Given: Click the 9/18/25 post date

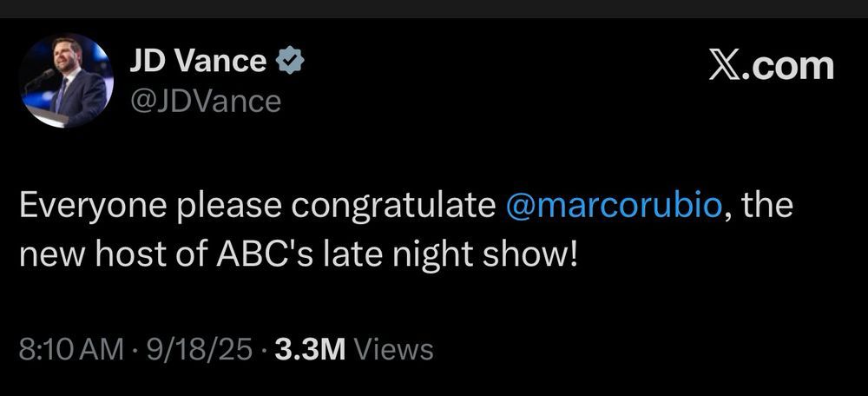Looking at the screenshot, I should click(201, 349).
